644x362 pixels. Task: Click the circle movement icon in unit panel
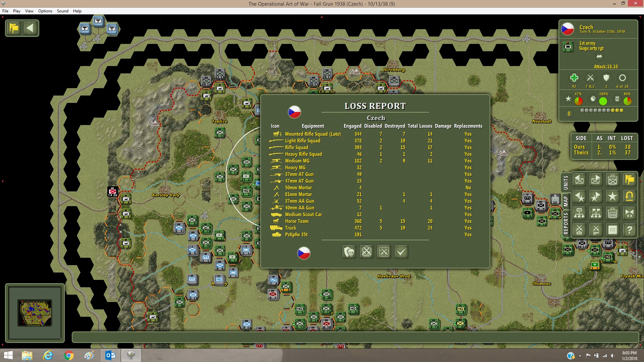coord(622,78)
